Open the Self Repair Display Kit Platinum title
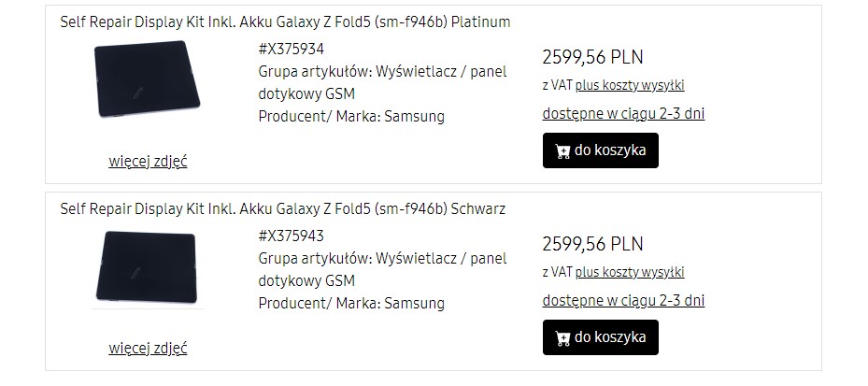 click(x=285, y=21)
